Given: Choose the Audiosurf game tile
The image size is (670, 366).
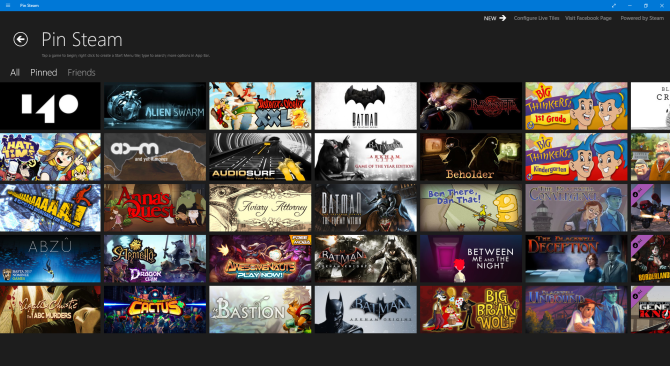Looking at the screenshot, I should point(260,157).
